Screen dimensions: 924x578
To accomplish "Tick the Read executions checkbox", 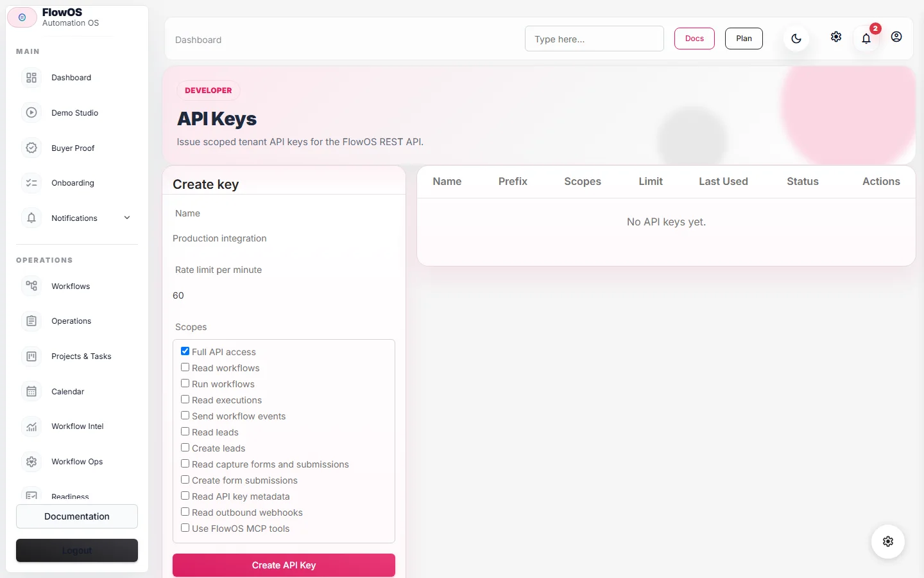I will [185, 399].
